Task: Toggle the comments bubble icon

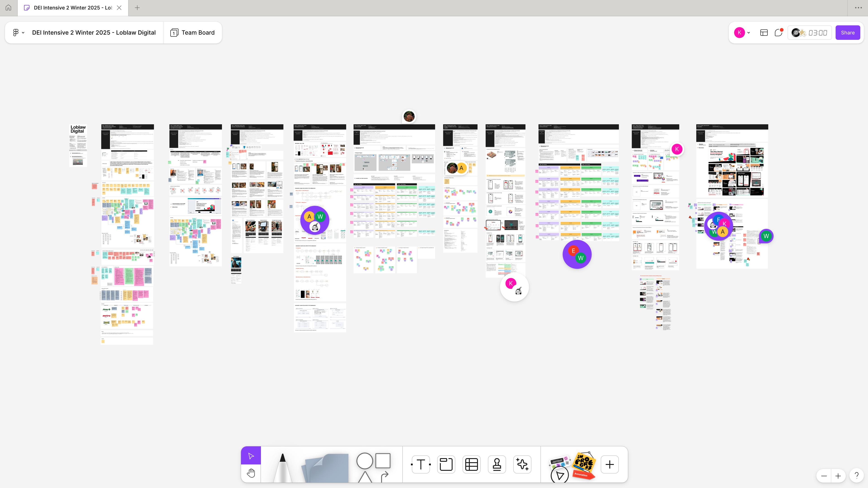Action: pyautogui.click(x=778, y=33)
